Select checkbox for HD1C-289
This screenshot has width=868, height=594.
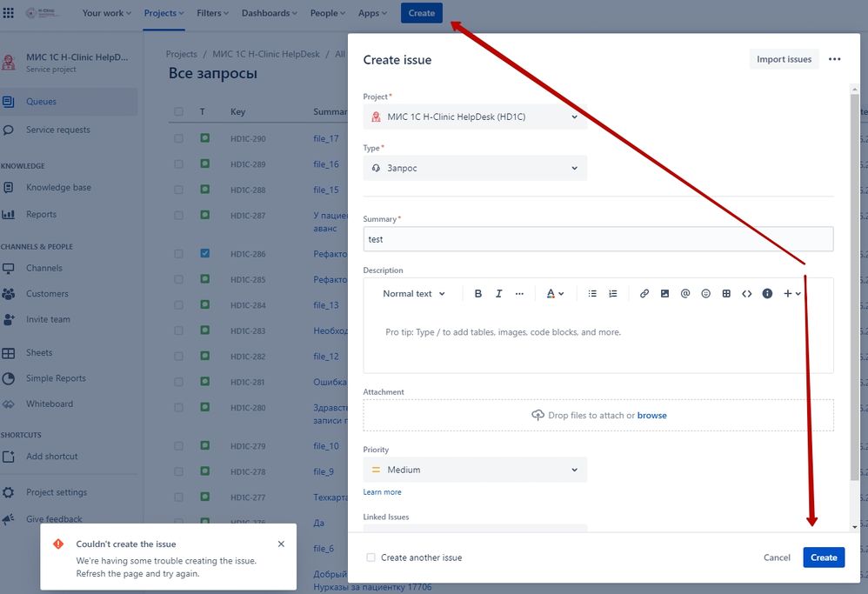click(x=179, y=164)
